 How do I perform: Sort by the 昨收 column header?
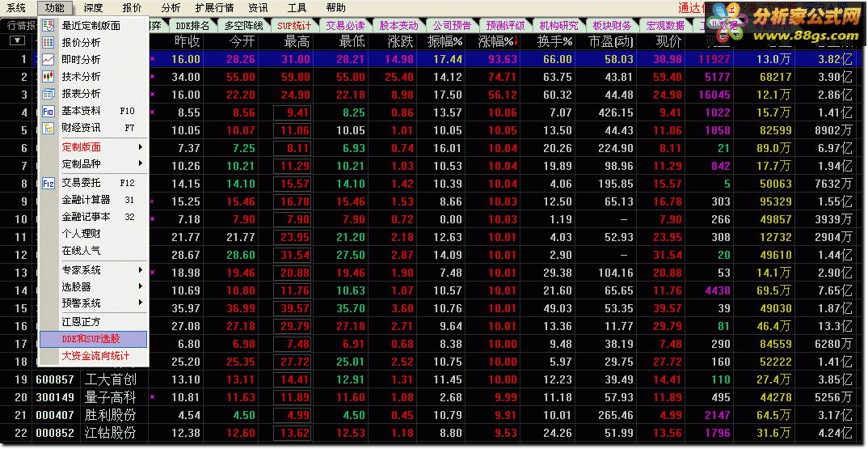coord(188,41)
